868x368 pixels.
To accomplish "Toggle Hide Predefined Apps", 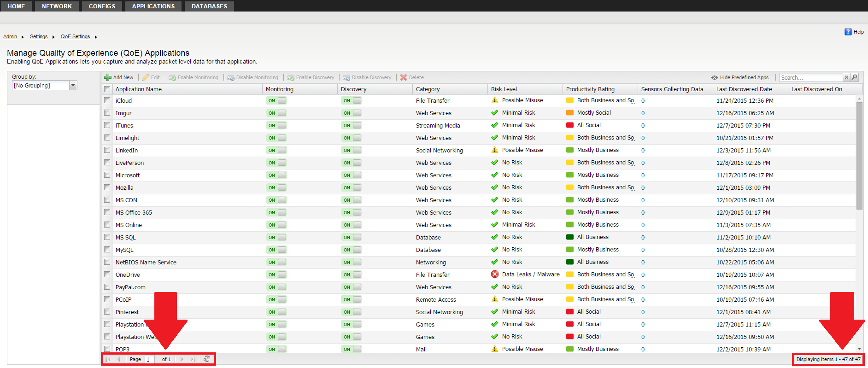I will tap(740, 77).
